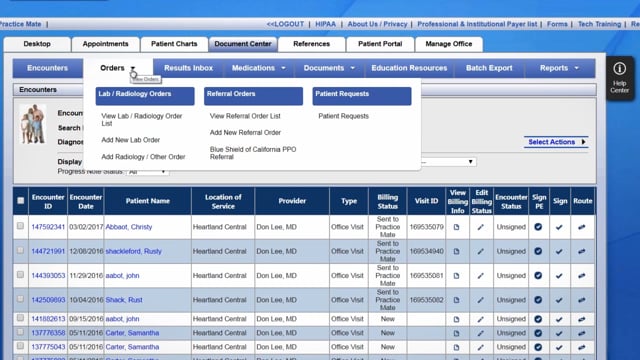640x360 pixels.
Task: Open the HIPAA link
Action: click(x=325, y=24)
